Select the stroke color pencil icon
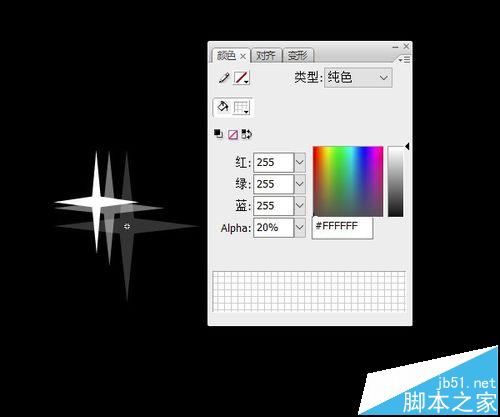The image size is (500, 417). 224,78
